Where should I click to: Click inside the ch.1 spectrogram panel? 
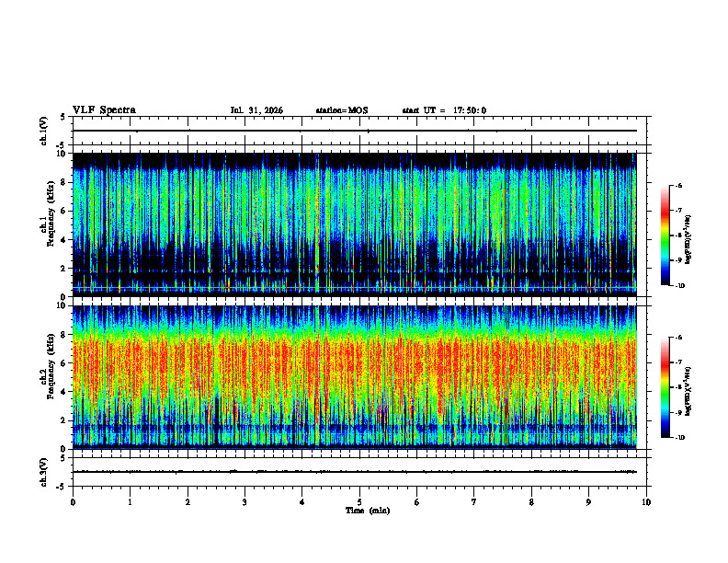(355, 224)
